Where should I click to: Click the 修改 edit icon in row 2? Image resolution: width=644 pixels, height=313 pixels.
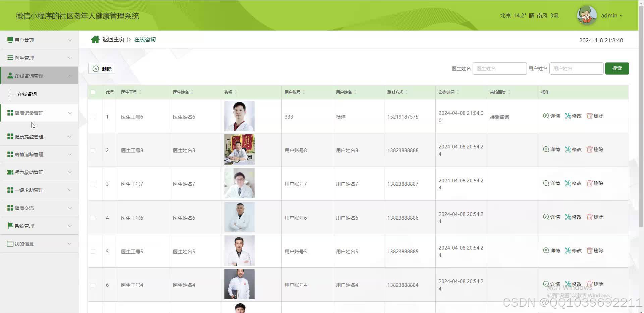568,149
